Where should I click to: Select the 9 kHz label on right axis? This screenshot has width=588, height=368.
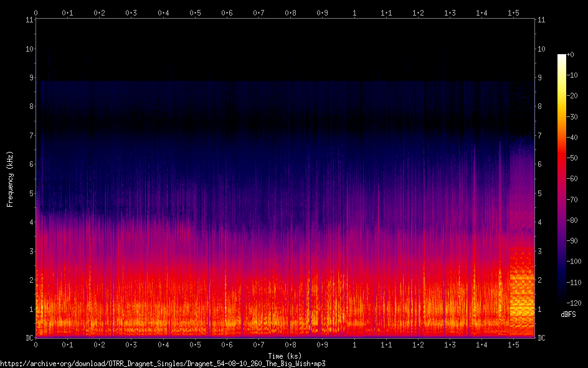(x=539, y=78)
